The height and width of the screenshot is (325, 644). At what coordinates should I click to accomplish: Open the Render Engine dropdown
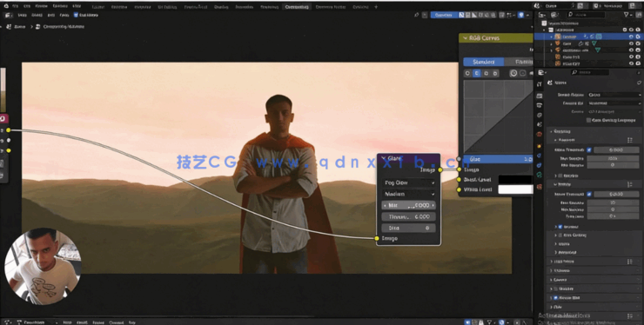[614, 95]
